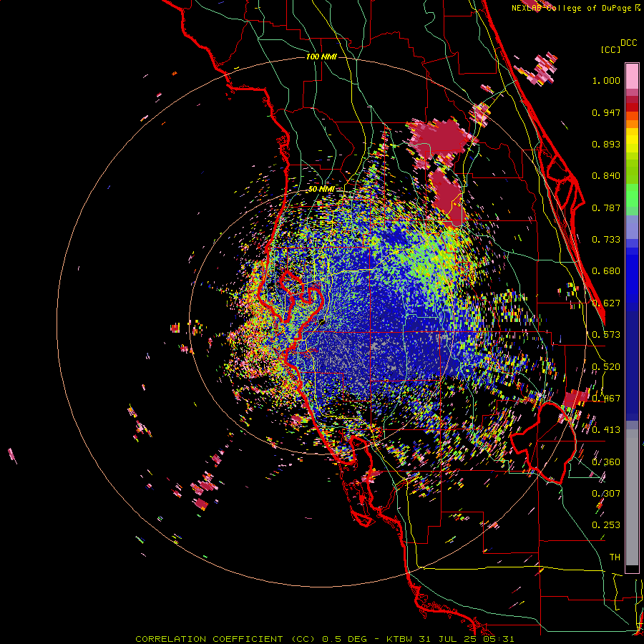Click the 0.627 scale label
Viewport: 644px width, 644px height.
[x=606, y=303]
